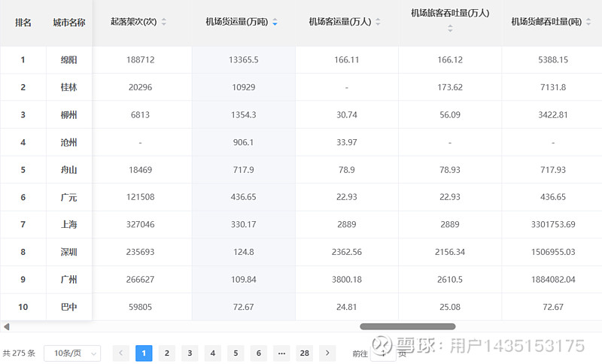This screenshot has width=602, height=364.
Task: Click the 机场旅客吞吐量(万人) header text
Action: tap(450, 13)
